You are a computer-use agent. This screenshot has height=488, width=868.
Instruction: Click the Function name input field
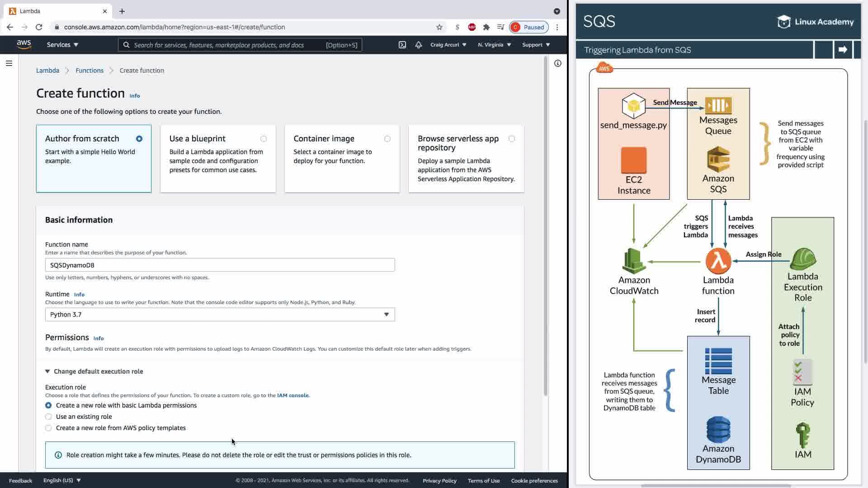220,265
